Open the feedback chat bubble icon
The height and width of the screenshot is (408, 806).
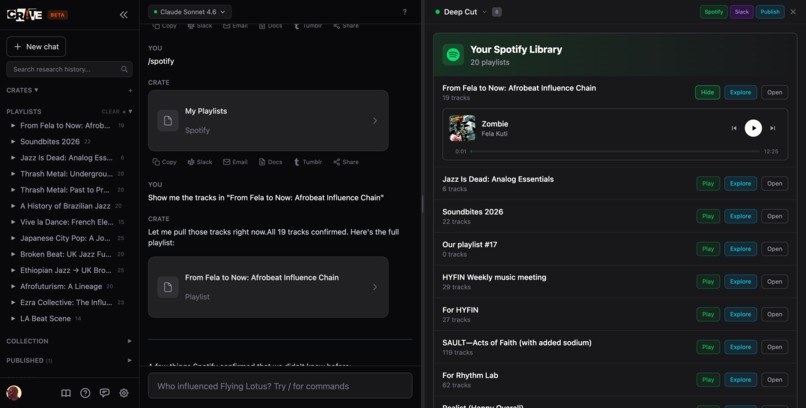pos(104,393)
